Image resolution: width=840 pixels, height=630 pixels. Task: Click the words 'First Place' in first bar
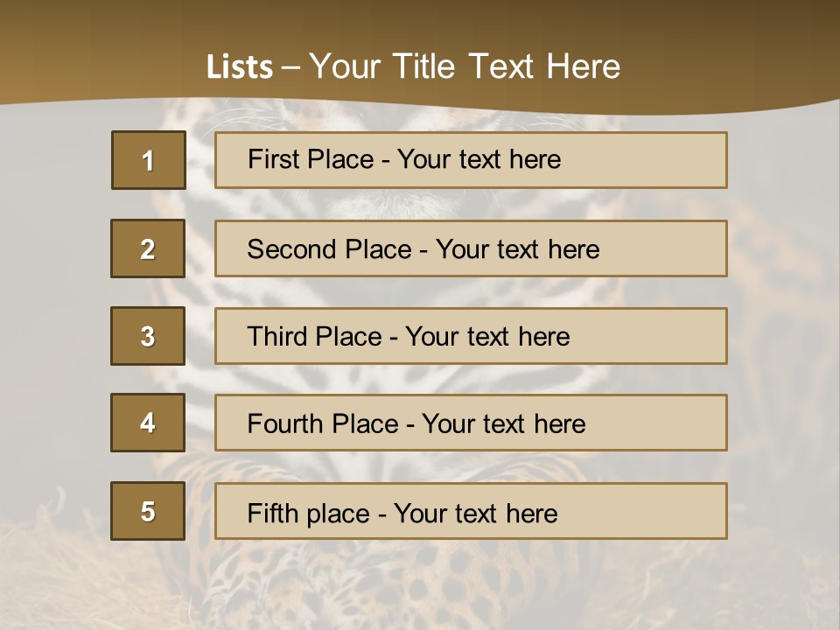(311, 159)
